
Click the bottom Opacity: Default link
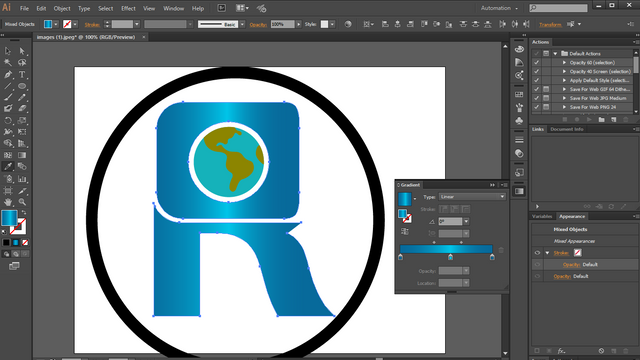[x=571, y=276]
